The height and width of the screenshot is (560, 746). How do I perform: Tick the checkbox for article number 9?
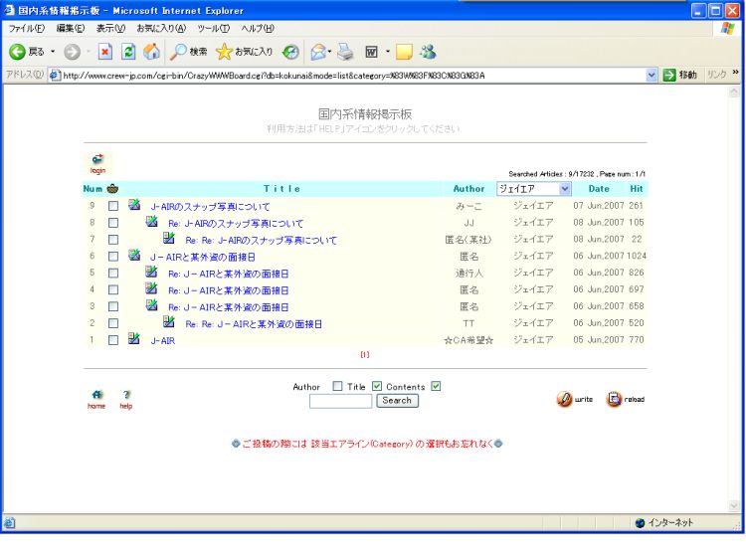tap(113, 206)
